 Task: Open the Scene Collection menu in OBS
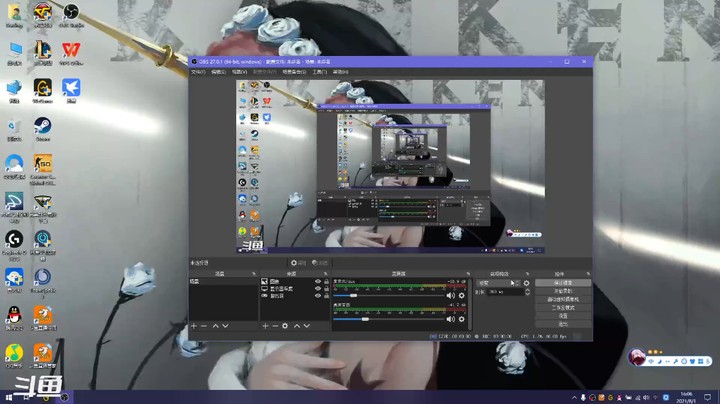(x=294, y=72)
